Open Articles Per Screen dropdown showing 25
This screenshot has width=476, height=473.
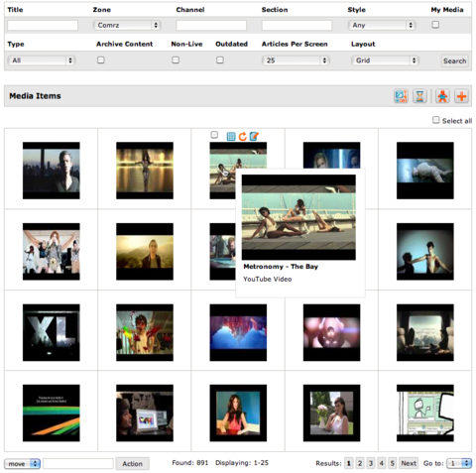coord(296,60)
